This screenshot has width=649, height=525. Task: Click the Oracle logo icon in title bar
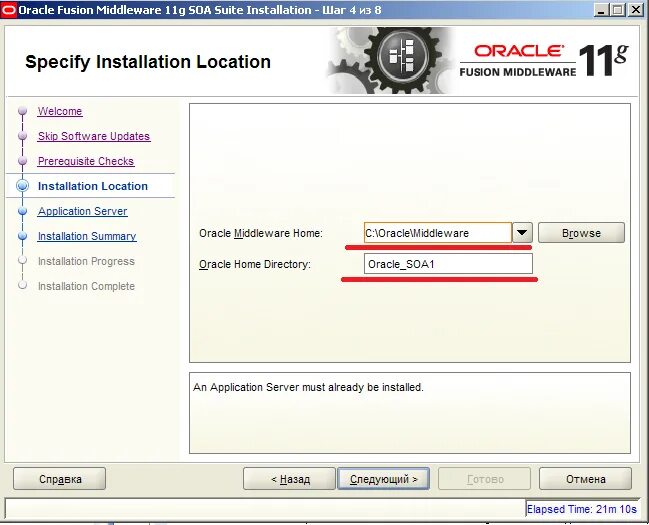(x=9, y=10)
